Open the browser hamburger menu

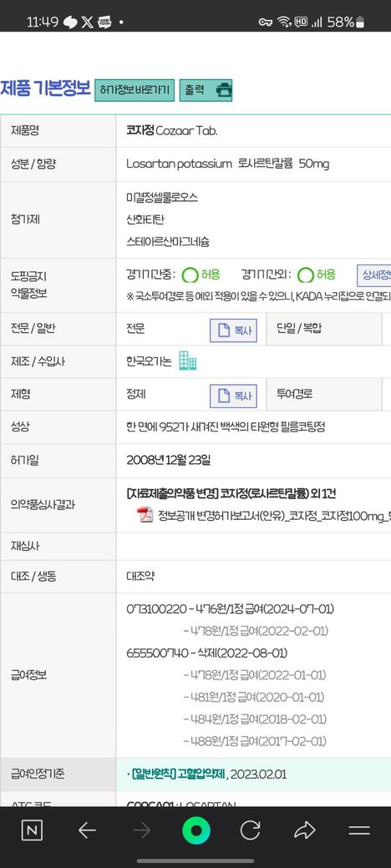pos(359,830)
